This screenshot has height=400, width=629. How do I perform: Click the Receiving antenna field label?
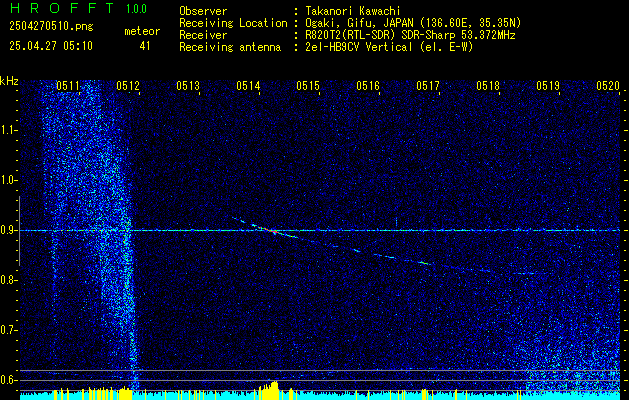(230, 47)
